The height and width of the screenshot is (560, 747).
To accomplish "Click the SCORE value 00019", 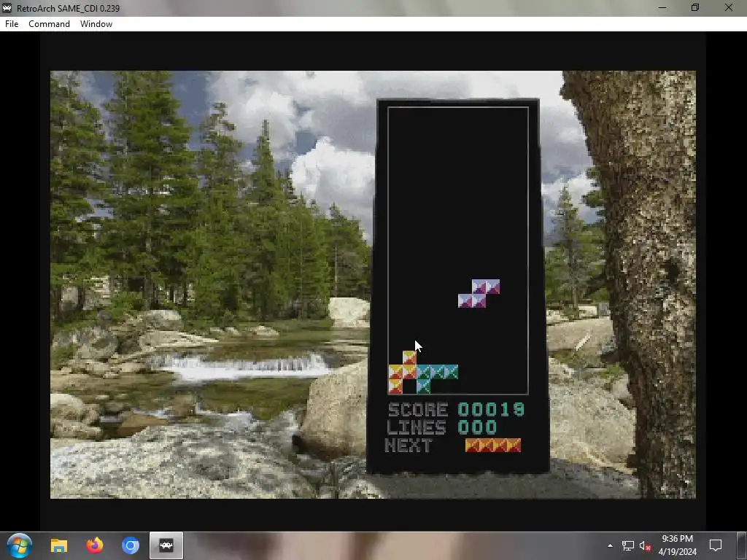I will (x=491, y=410).
